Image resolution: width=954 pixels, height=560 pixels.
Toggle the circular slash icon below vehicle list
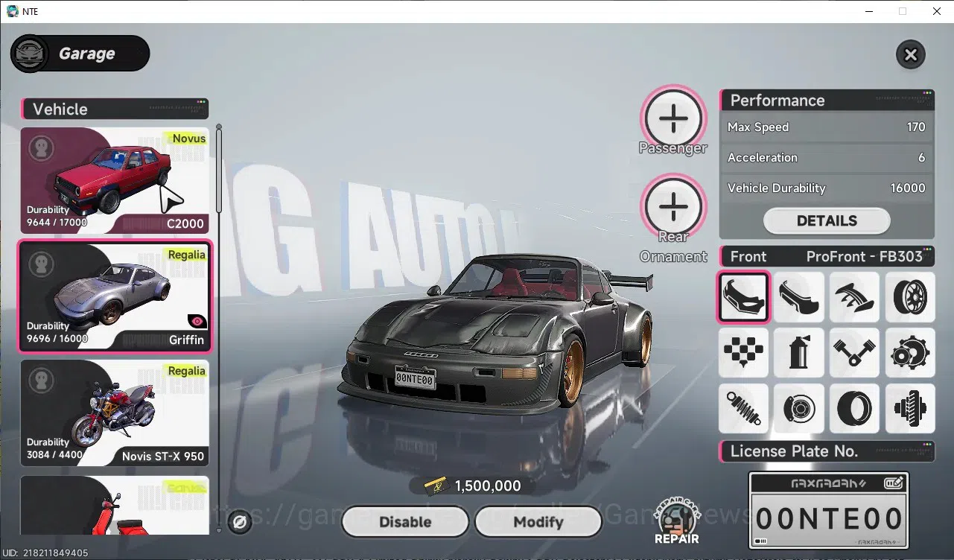click(x=240, y=522)
